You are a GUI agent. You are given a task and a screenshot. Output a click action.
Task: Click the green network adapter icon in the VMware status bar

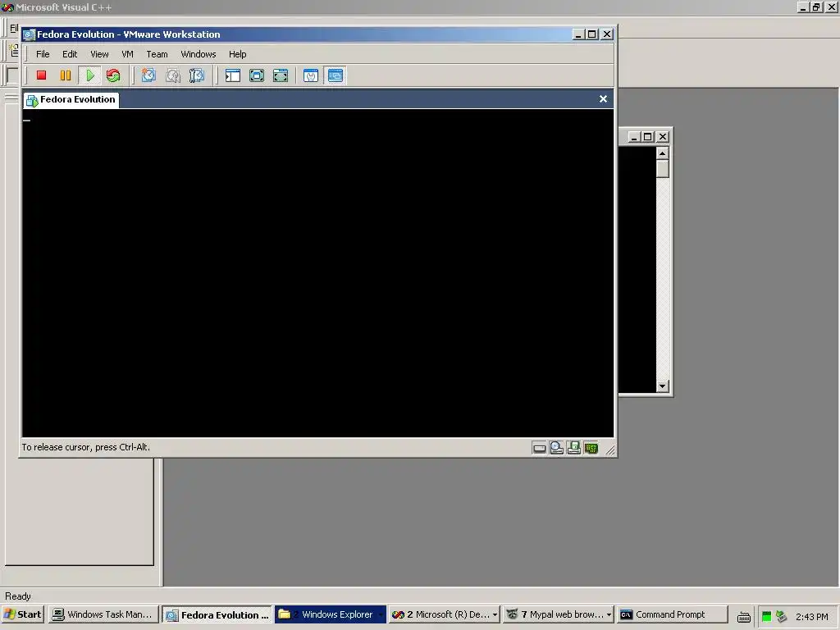click(591, 449)
